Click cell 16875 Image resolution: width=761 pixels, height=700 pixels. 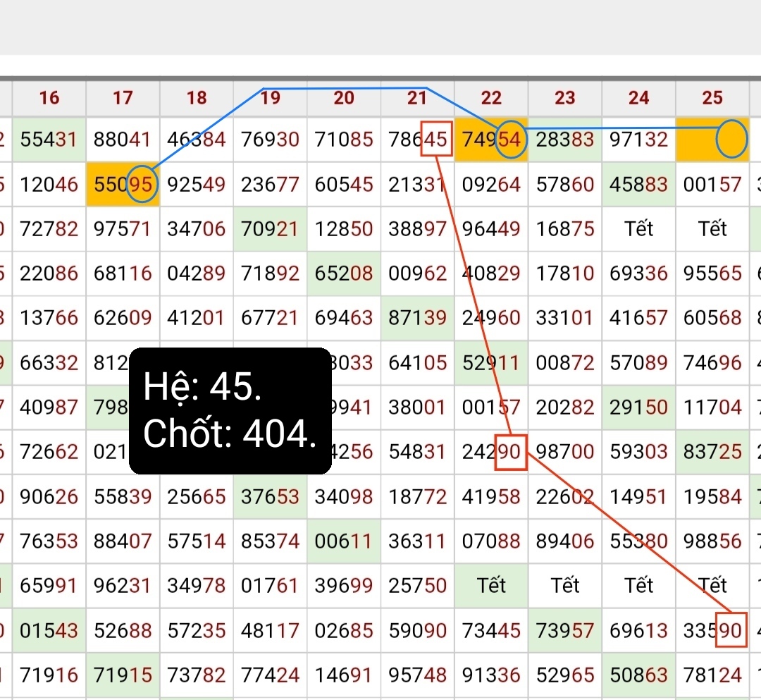pos(565,229)
